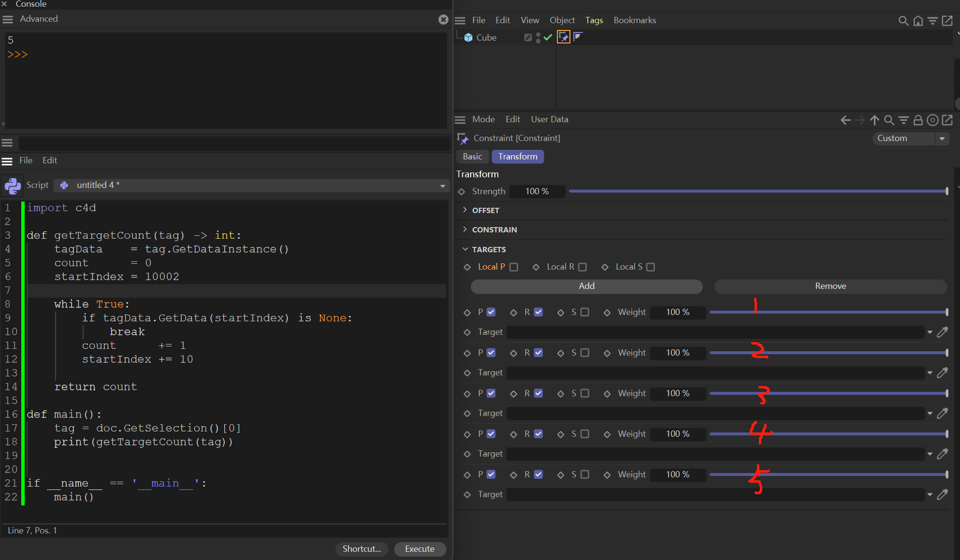The width and height of the screenshot is (960, 560).
Task: Uncheck P in the second target row
Action: pos(491,353)
